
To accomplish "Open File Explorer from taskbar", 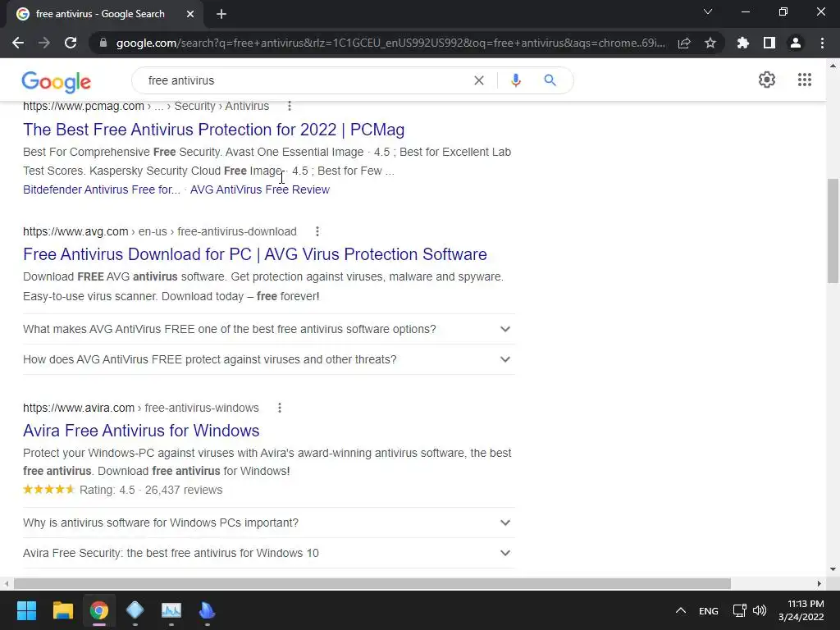I will click(x=62, y=610).
